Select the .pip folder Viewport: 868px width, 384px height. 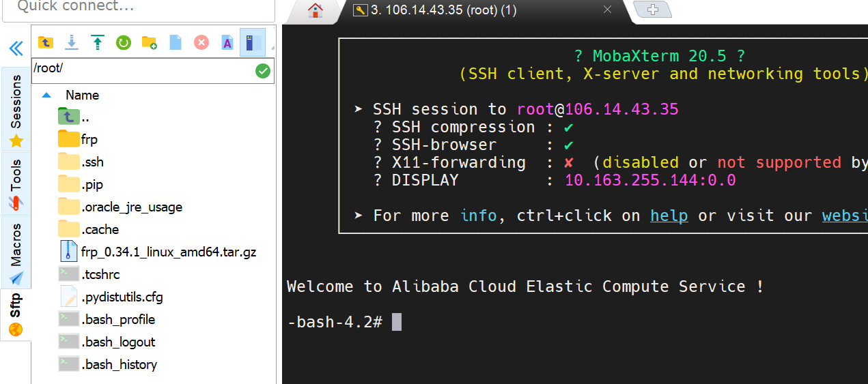(x=81, y=184)
